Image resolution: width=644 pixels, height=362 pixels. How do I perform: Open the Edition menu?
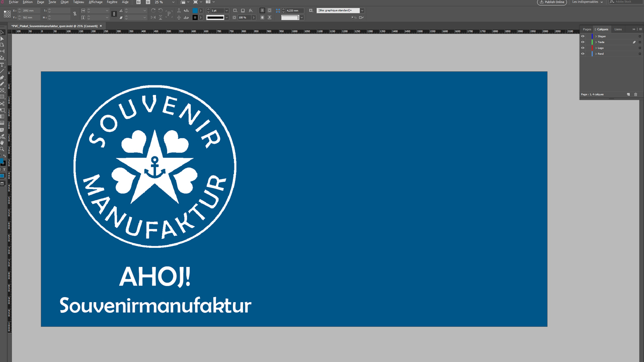pyautogui.click(x=28, y=2)
